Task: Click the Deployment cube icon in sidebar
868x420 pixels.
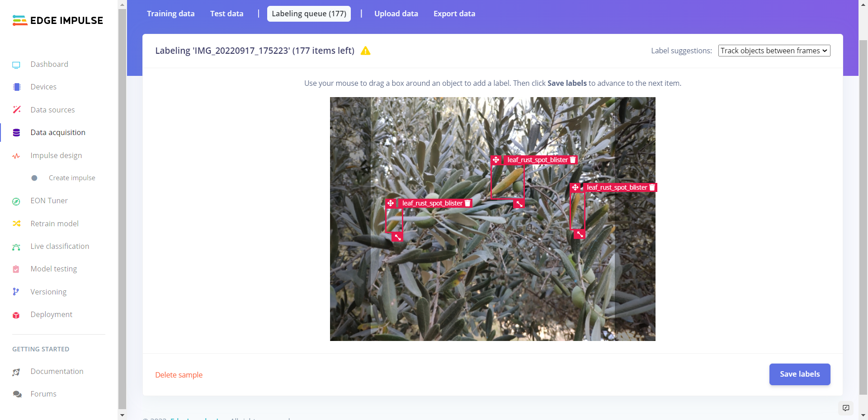Action: point(16,315)
